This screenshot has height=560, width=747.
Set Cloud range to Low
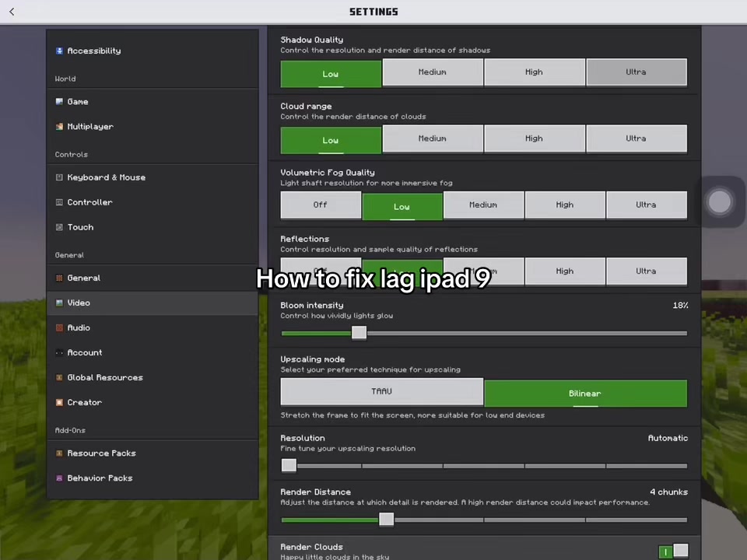click(x=331, y=140)
